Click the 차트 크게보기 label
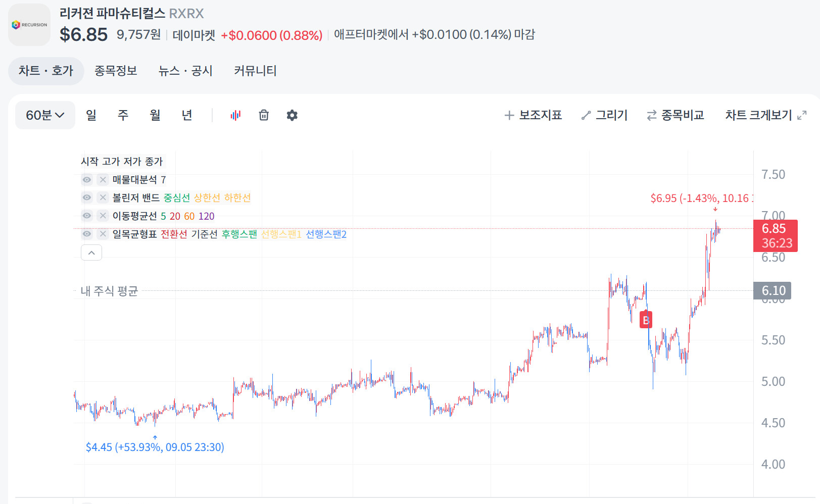820x504 pixels. click(758, 115)
